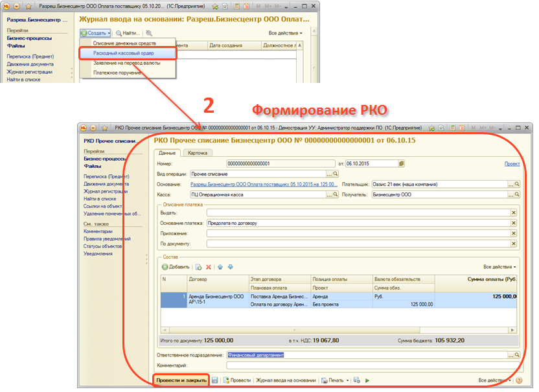Open Все действия dropdown in Состав section

tap(499, 267)
